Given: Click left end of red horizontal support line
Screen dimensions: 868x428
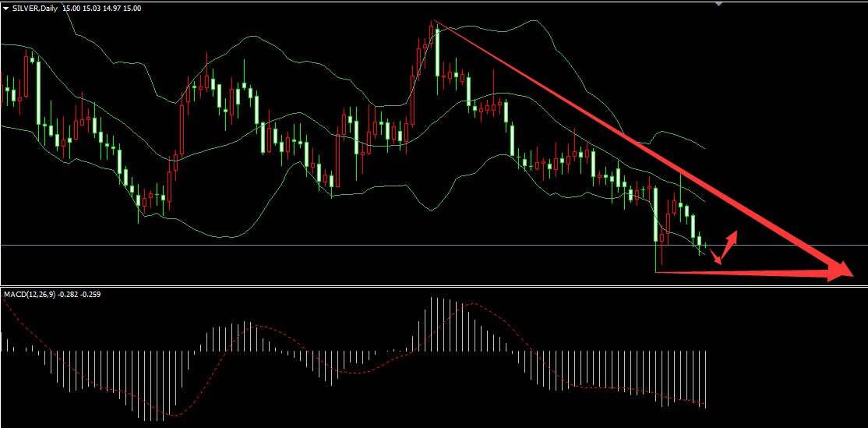Looking at the screenshot, I should pyautogui.click(x=658, y=272).
